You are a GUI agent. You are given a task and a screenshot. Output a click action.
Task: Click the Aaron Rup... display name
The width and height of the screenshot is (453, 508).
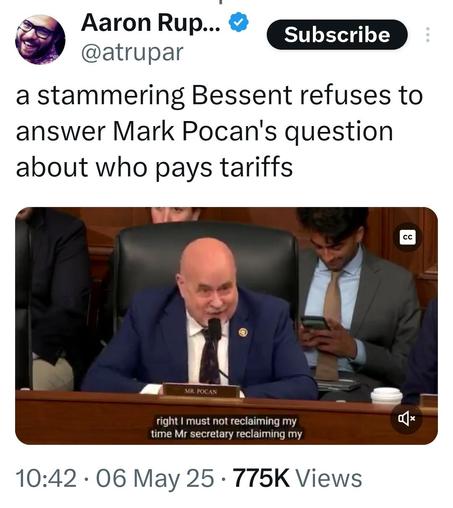[x=150, y=23]
